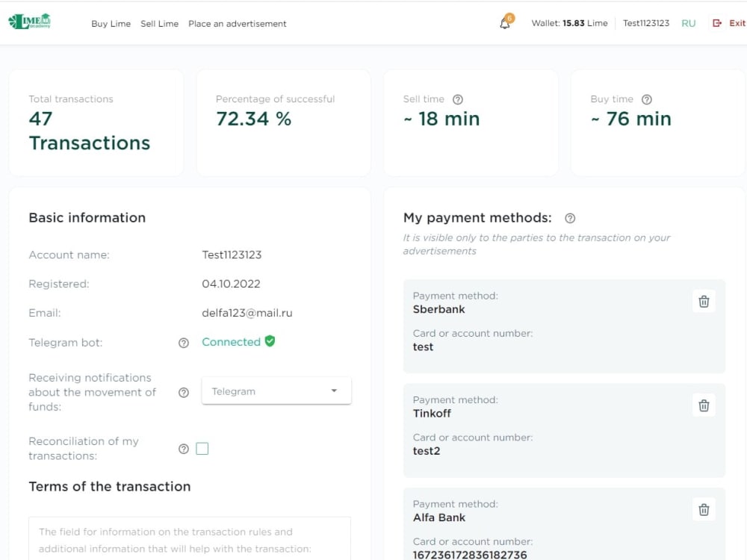The width and height of the screenshot is (747, 560).
Task: Open the notifications bell icon
Action: [506, 22]
